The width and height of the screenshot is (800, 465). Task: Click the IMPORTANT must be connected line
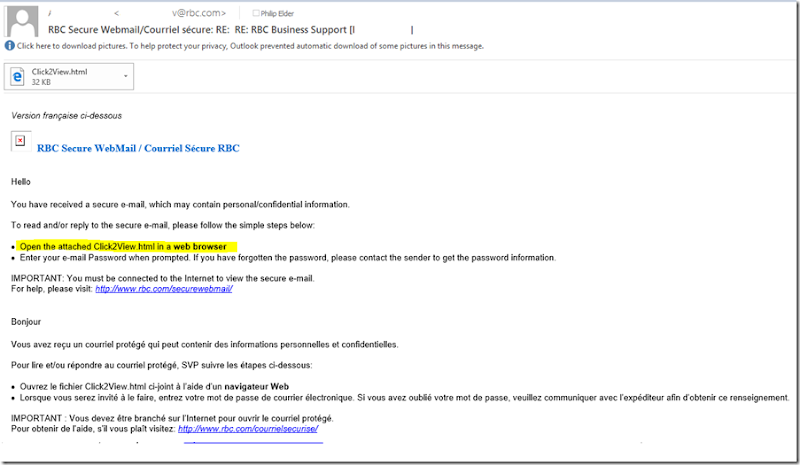[163, 278]
